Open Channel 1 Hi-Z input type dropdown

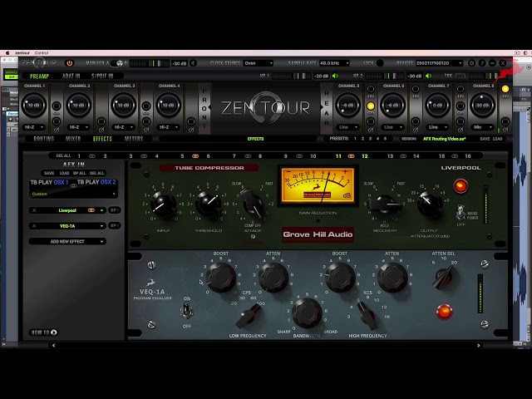point(34,127)
